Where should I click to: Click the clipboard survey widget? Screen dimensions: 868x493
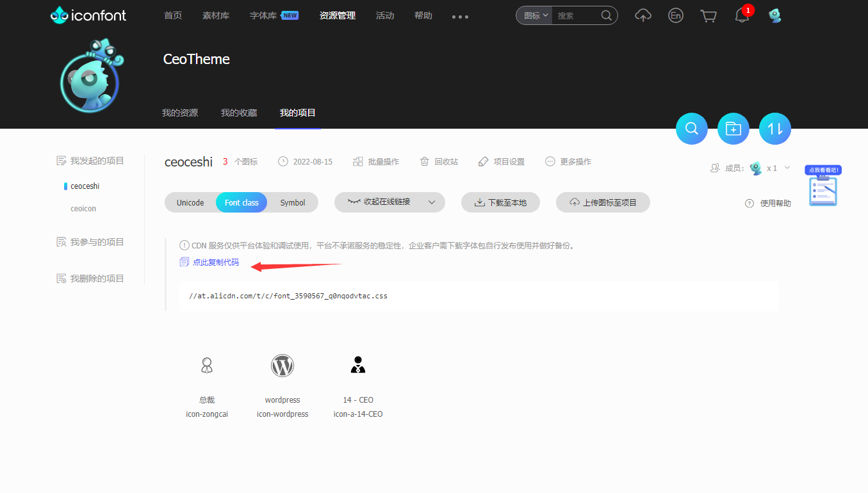click(823, 186)
